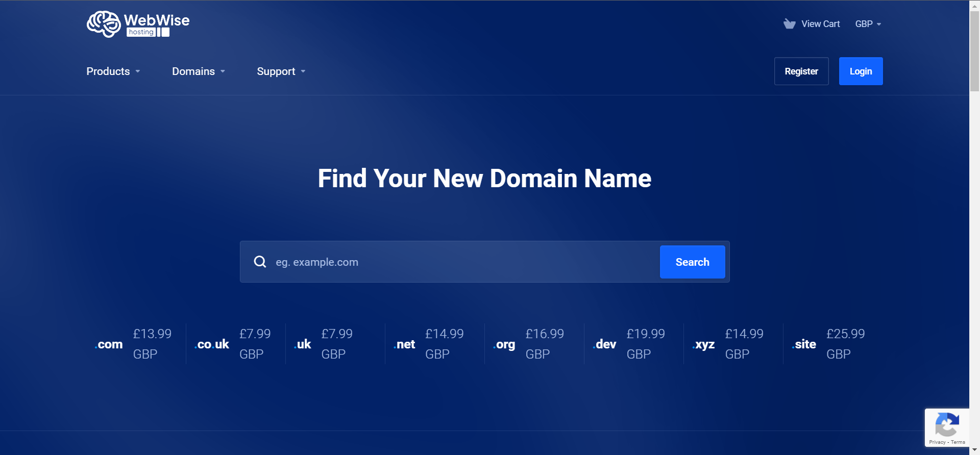Choose the .dev domain extension
This screenshot has width=980, height=455.
point(605,344)
